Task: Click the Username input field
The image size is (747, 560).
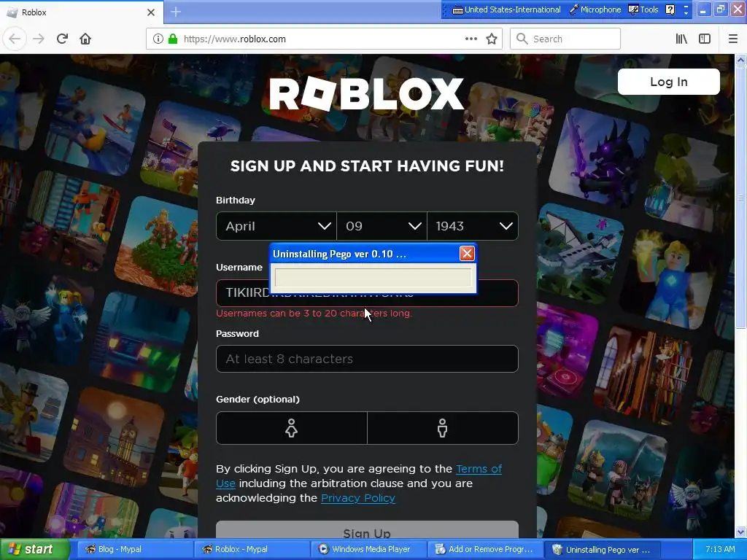Action: pos(367,293)
